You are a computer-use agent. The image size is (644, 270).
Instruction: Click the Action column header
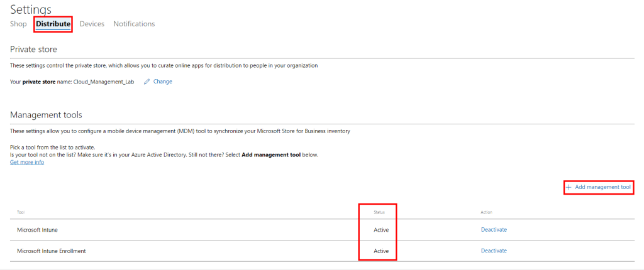[486, 212]
